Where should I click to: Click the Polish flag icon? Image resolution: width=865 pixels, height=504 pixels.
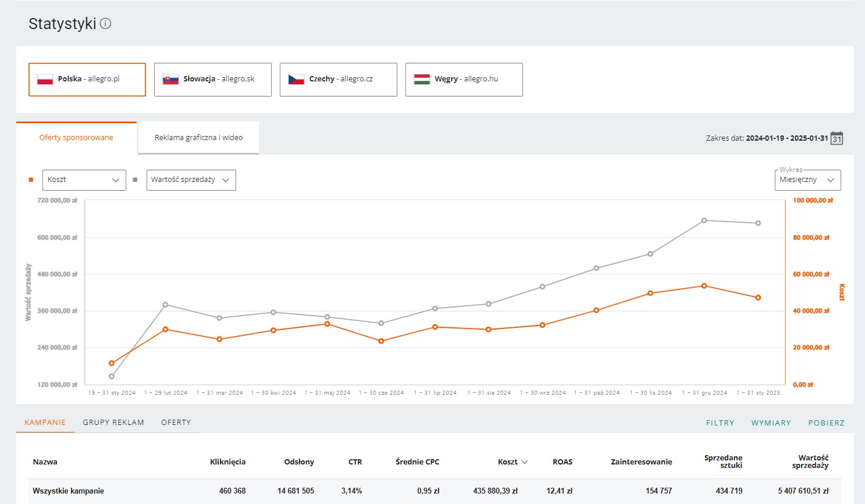click(x=45, y=79)
